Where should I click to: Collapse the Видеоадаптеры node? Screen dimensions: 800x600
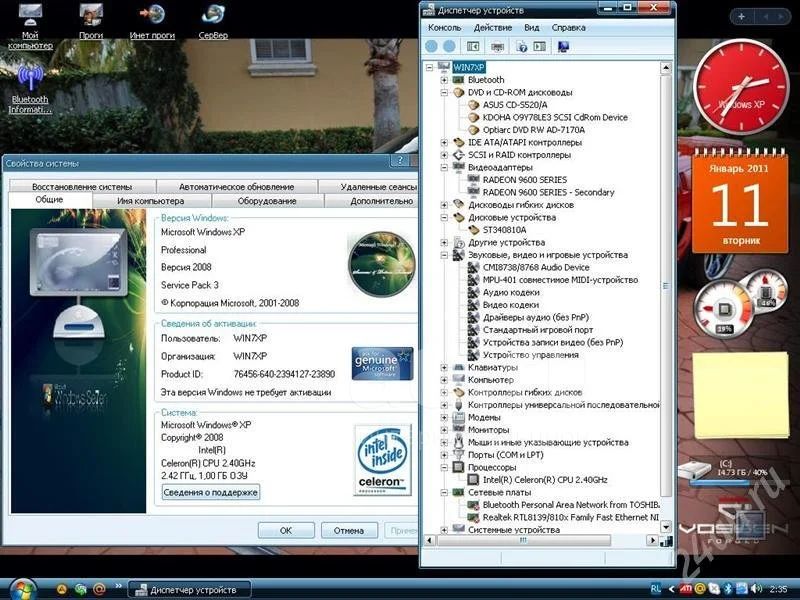(444, 167)
